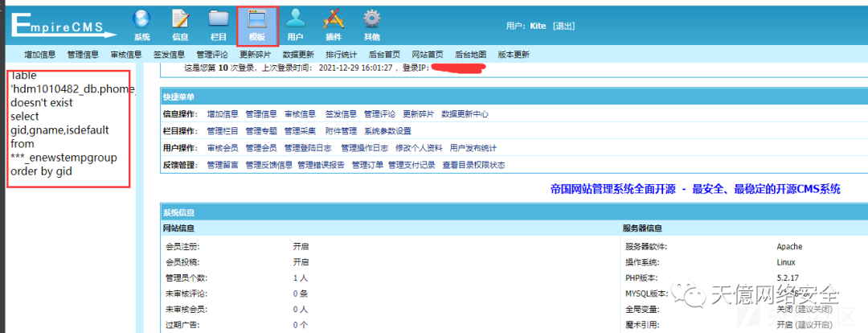Screen dimensions: 868x333
Task: Open the 管理支付记录 link
Action: (411, 165)
